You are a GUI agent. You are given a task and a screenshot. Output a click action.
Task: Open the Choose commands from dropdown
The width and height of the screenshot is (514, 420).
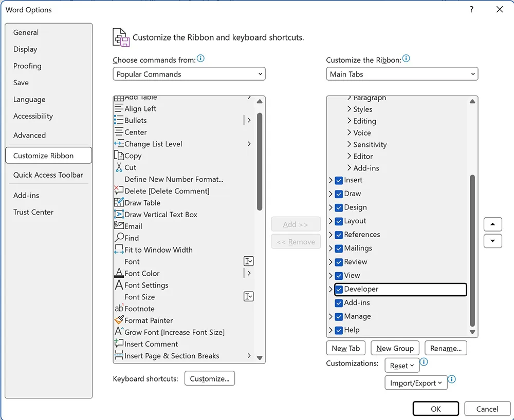point(189,74)
